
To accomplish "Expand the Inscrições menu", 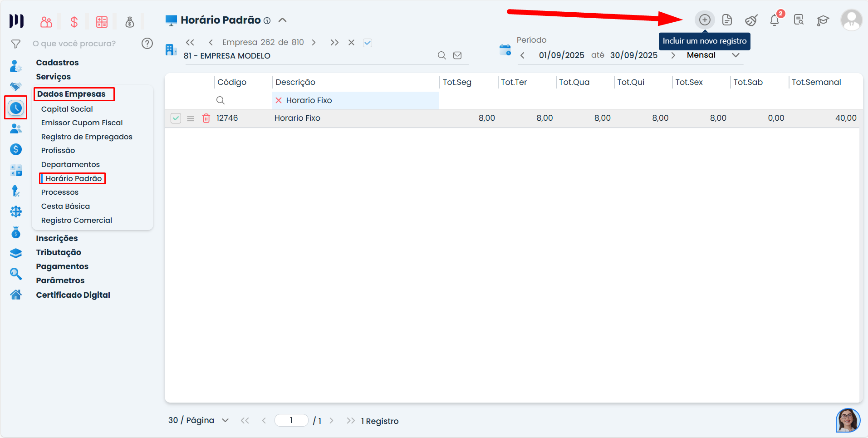I will click(x=57, y=238).
